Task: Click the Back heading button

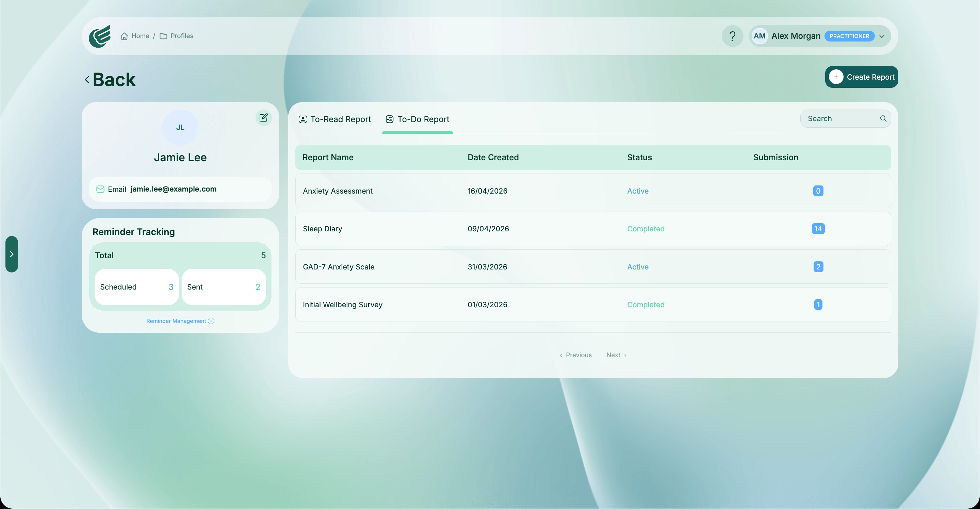Action: pos(114,80)
